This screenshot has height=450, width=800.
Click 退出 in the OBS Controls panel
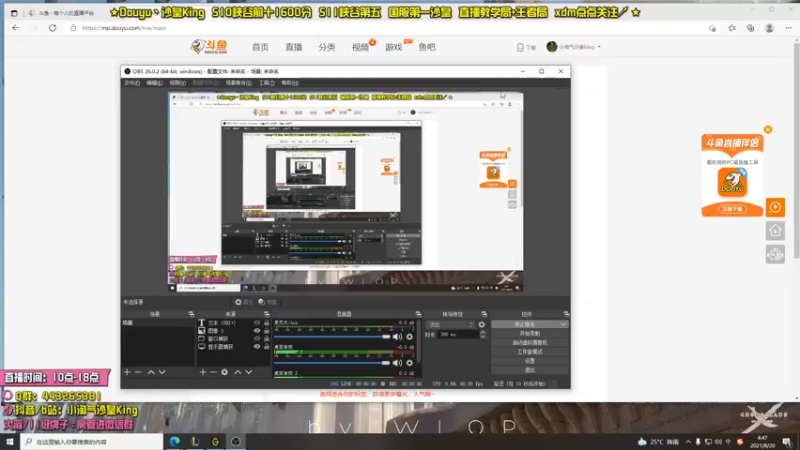click(530, 370)
